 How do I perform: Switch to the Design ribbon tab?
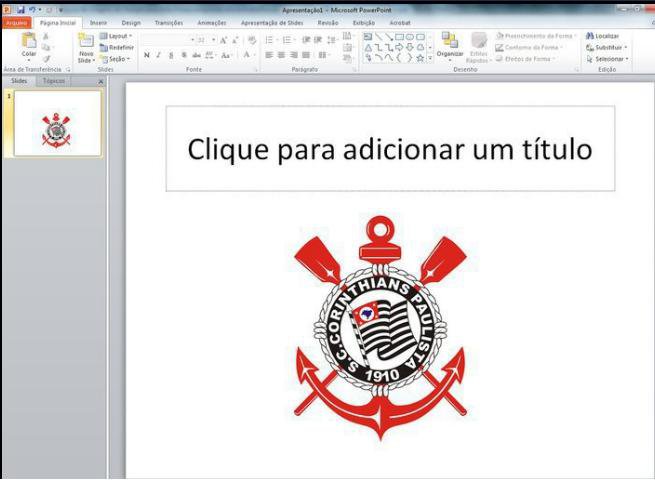pyautogui.click(x=131, y=23)
